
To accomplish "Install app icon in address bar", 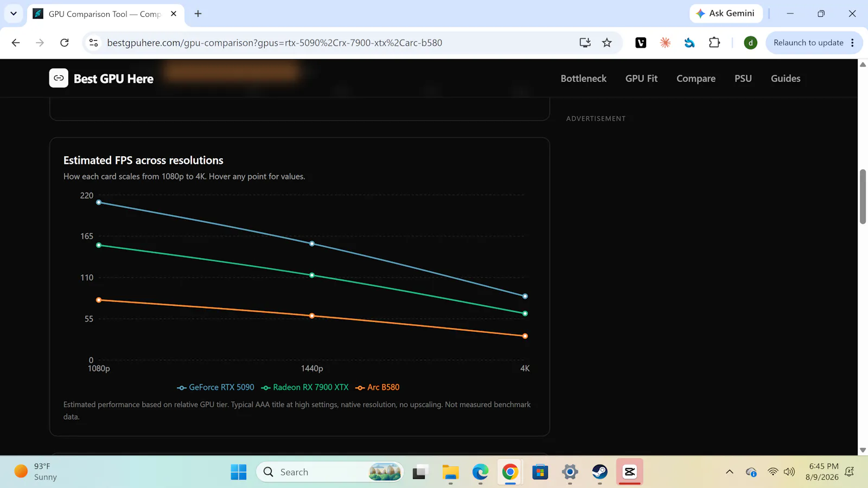I will coord(585,43).
